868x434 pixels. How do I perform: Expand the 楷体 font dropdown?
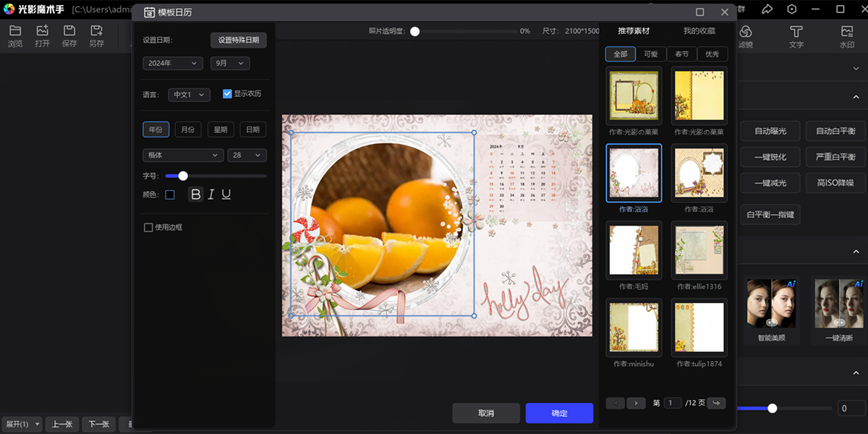183,155
